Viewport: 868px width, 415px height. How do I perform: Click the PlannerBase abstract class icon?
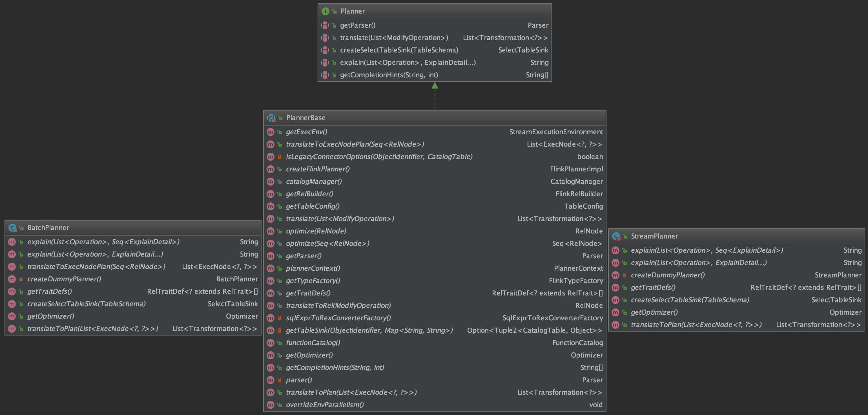[x=271, y=118]
